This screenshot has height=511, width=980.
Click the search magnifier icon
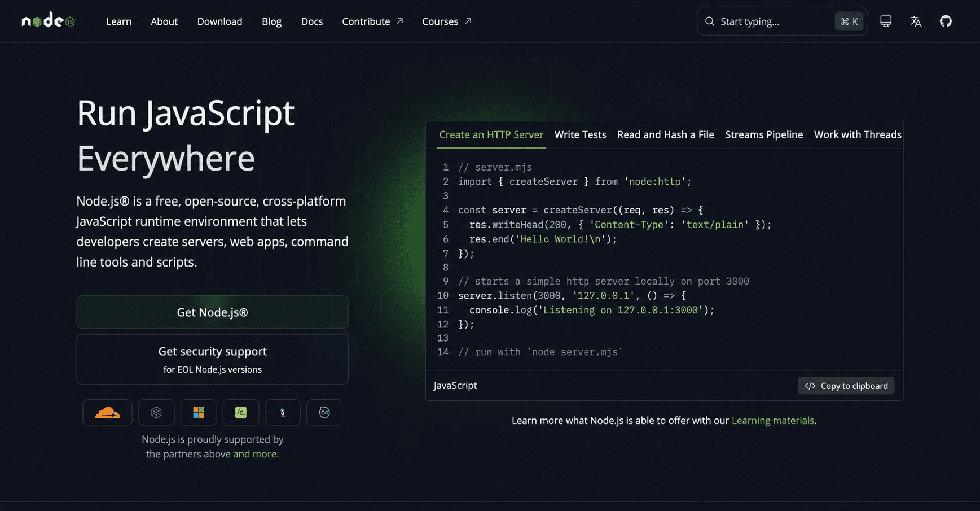710,21
